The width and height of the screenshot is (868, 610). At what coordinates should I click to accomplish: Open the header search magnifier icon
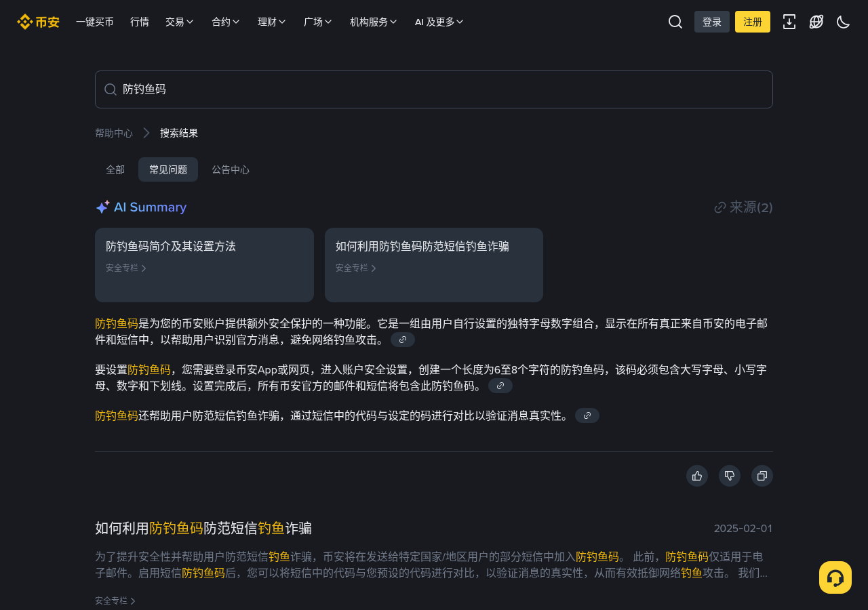(675, 22)
